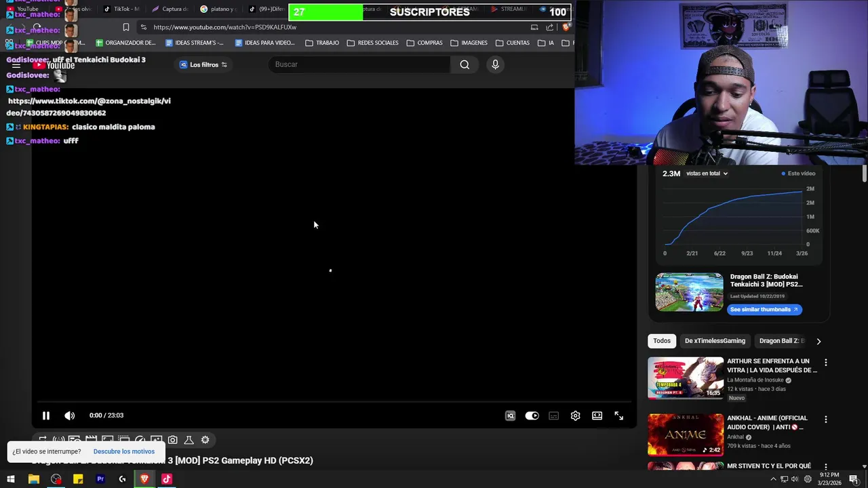Image resolution: width=868 pixels, height=488 pixels.
Task: Expand 'IA' bookmarks folder
Action: click(546, 43)
